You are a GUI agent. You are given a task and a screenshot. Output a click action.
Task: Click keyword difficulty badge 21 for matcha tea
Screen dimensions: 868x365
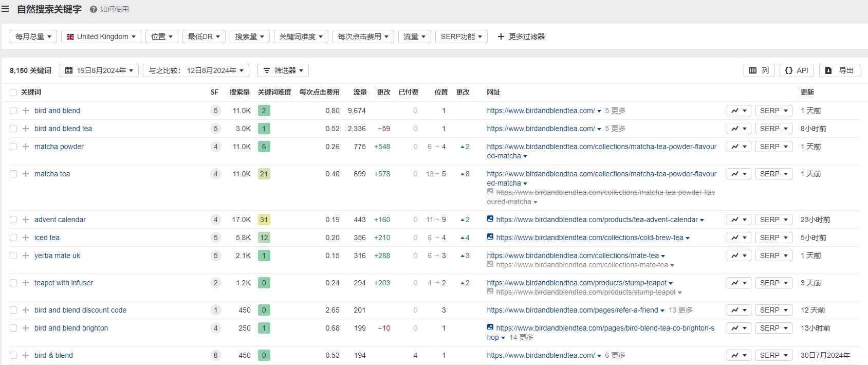pyautogui.click(x=264, y=174)
